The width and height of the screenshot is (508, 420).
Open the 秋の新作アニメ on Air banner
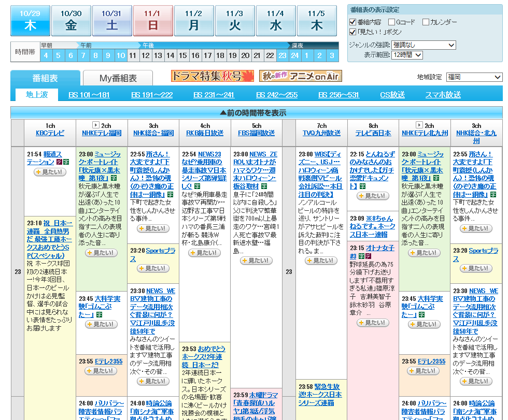[300, 76]
